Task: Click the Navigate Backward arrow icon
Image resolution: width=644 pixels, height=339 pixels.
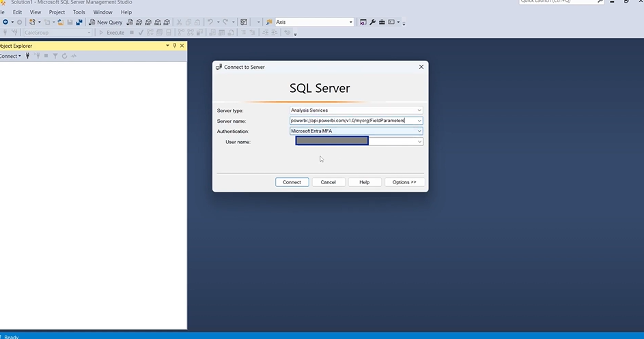Action: 5,22
